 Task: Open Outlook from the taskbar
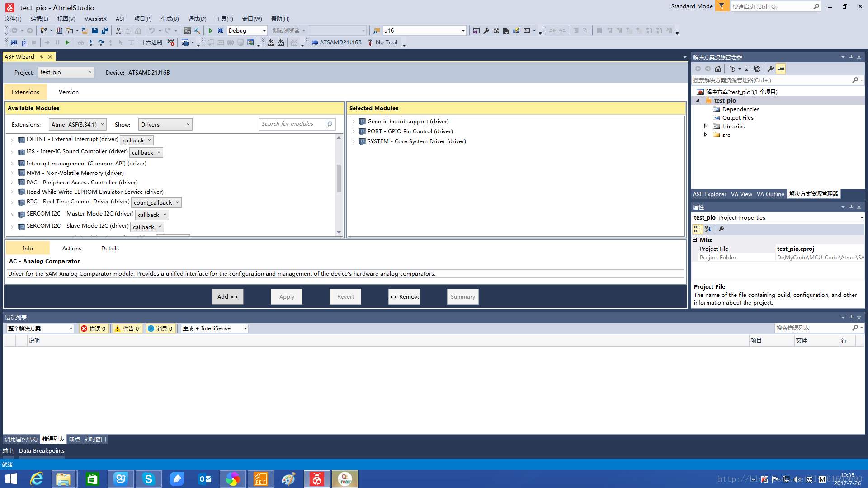point(205,479)
